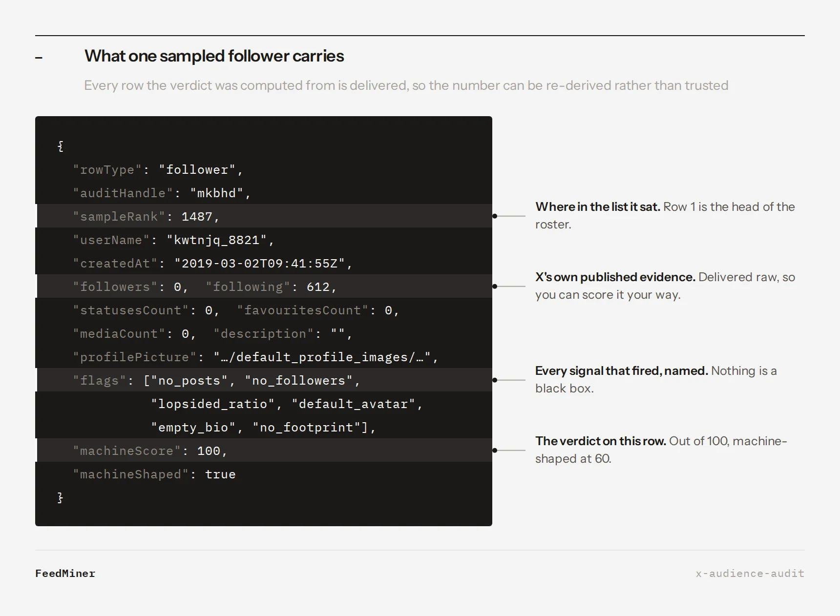Click the "no_followers" flag value

[298, 380]
